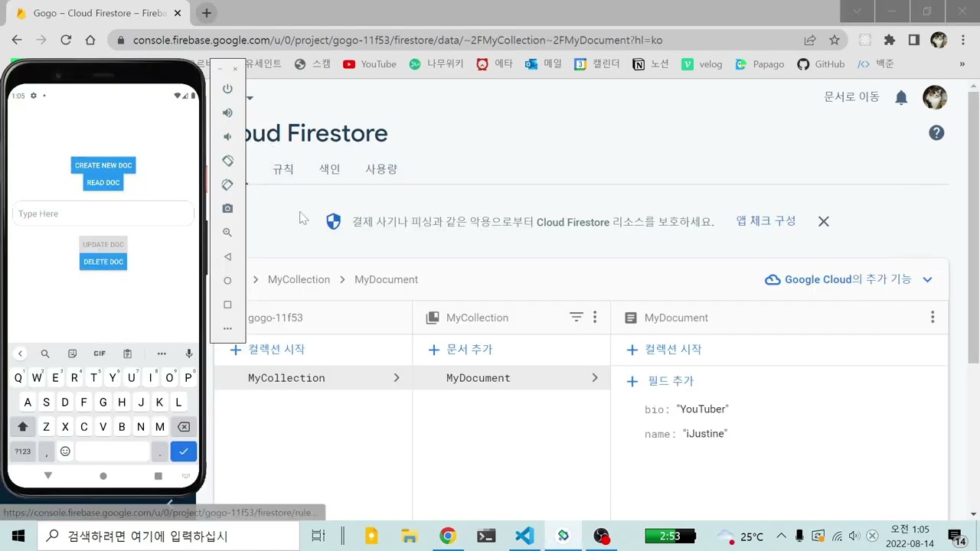The image size is (980, 551).
Task: Click the Chrome address bar URL
Action: [397, 40]
